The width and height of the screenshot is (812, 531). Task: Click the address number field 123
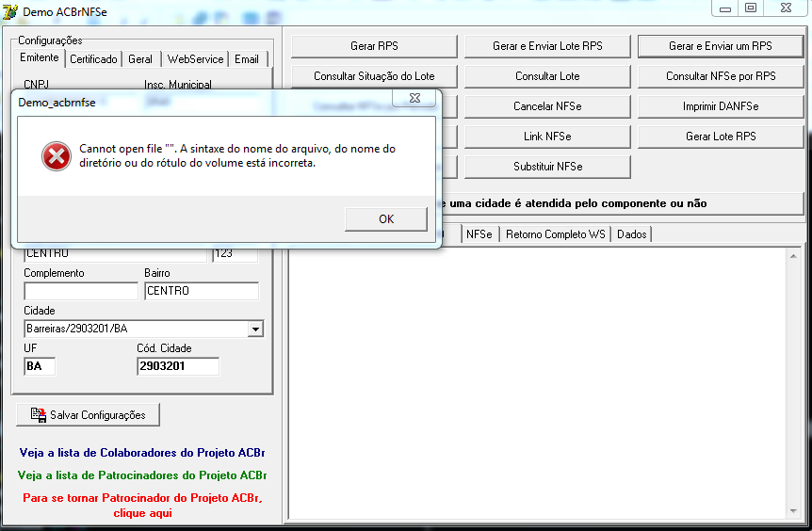click(x=235, y=254)
